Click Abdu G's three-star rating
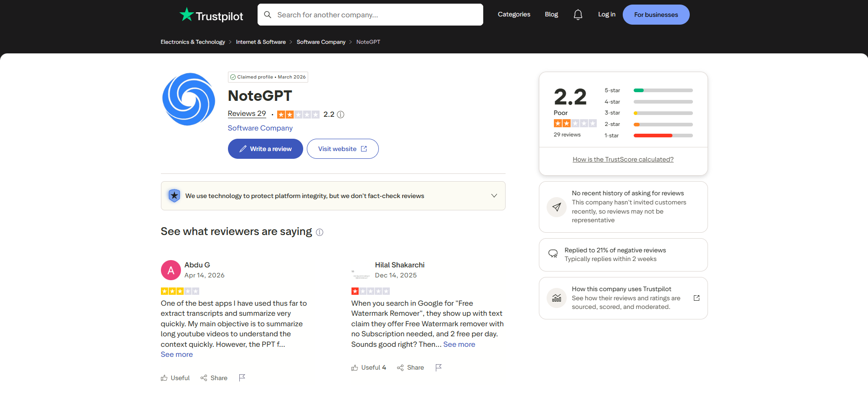The height and width of the screenshot is (397, 868). pyautogui.click(x=180, y=291)
